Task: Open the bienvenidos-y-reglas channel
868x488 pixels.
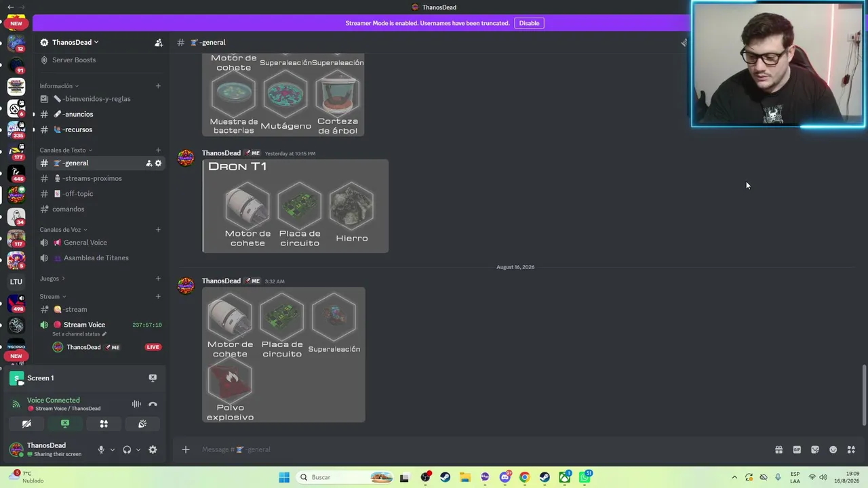Action: pyautogui.click(x=102, y=99)
